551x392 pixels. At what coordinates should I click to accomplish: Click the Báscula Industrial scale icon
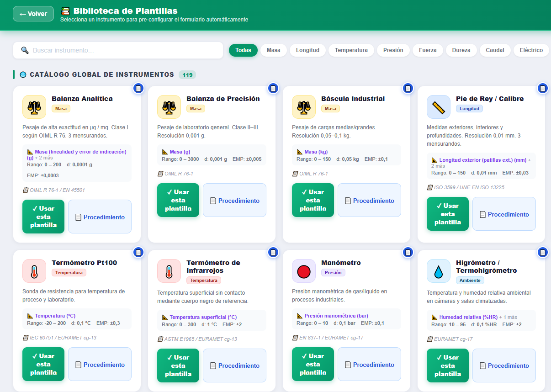pyautogui.click(x=304, y=107)
